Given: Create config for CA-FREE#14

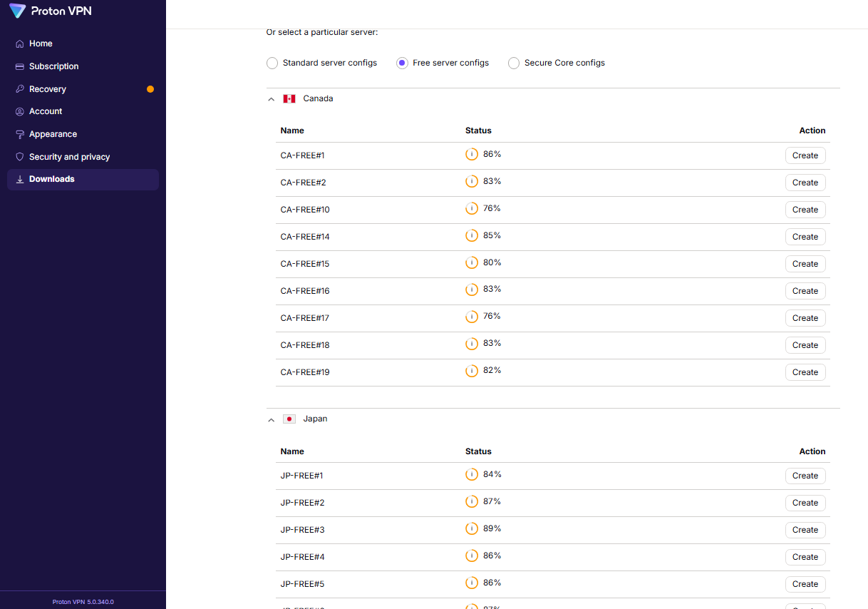Looking at the screenshot, I should (x=805, y=237).
